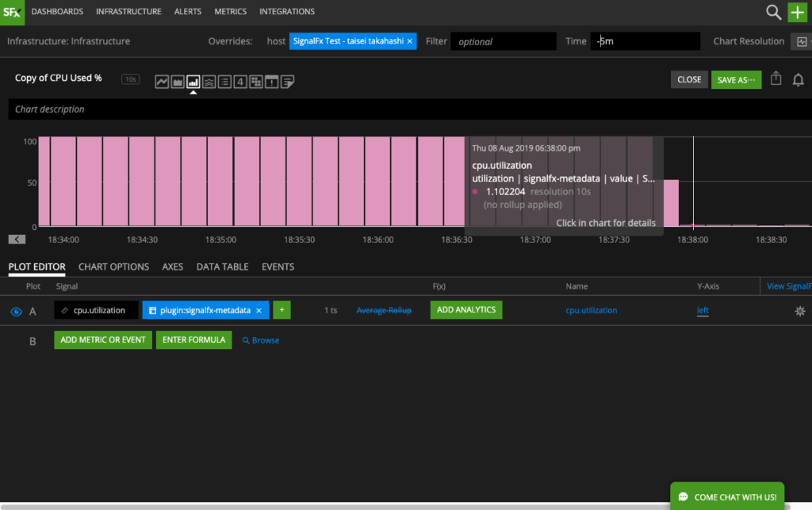Click the ENTER FORMULA button
Image resolution: width=812 pixels, height=510 pixels.
tap(193, 339)
